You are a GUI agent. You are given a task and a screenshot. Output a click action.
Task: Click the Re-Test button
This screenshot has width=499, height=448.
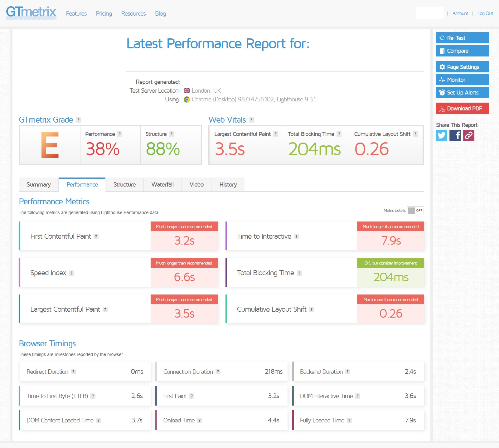click(x=462, y=38)
